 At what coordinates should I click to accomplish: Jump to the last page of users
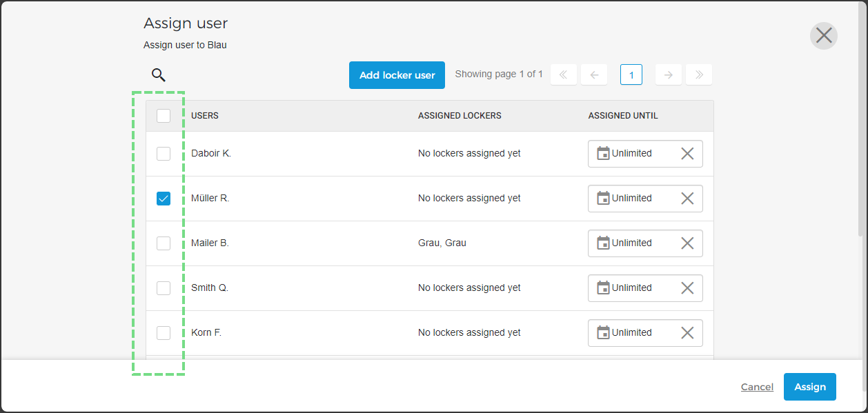(699, 74)
